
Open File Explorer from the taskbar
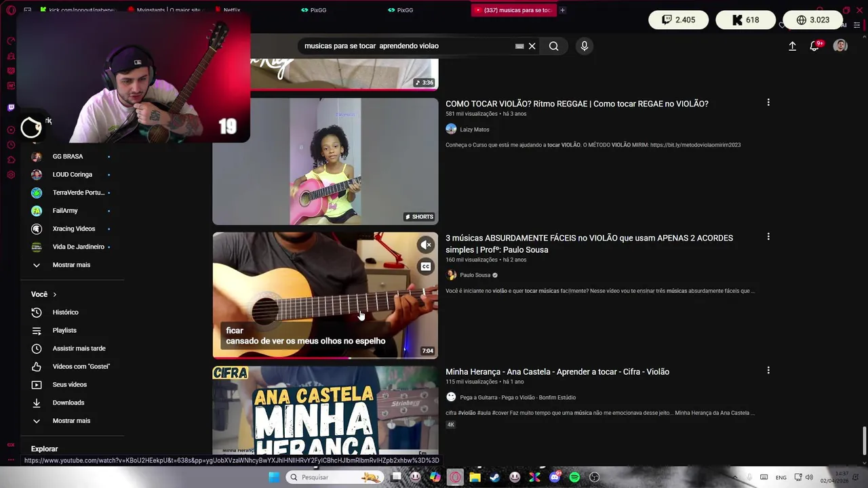475,477
